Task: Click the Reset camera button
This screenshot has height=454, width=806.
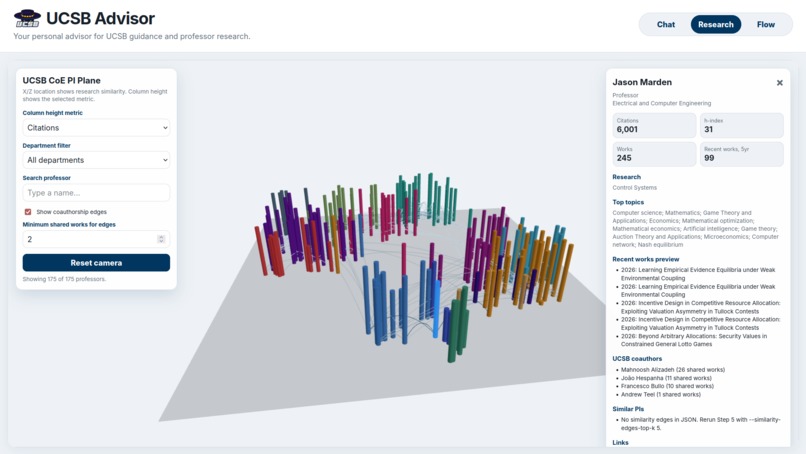Action: [96, 263]
